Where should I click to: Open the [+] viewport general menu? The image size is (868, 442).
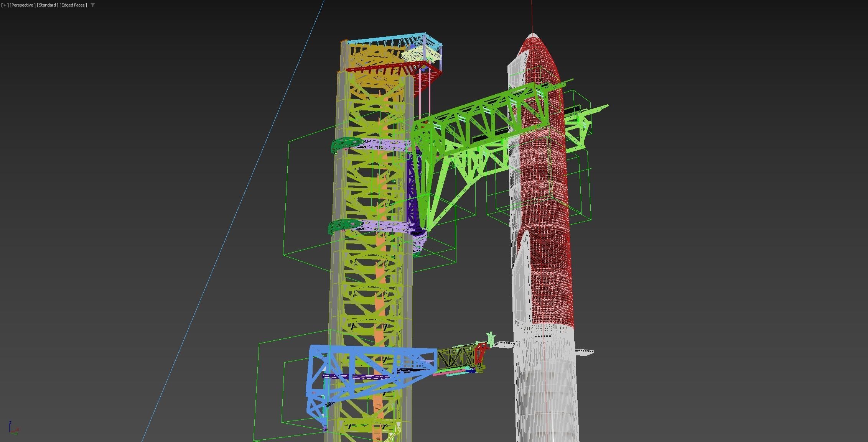pos(5,5)
